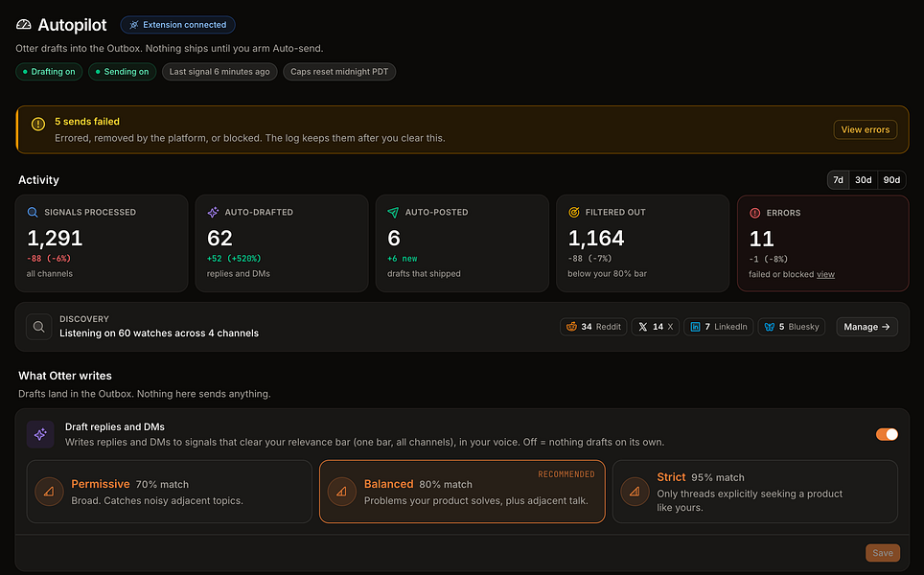Click the 34 Reddit channel chip
The image size is (924, 575).
coord(593,327)
